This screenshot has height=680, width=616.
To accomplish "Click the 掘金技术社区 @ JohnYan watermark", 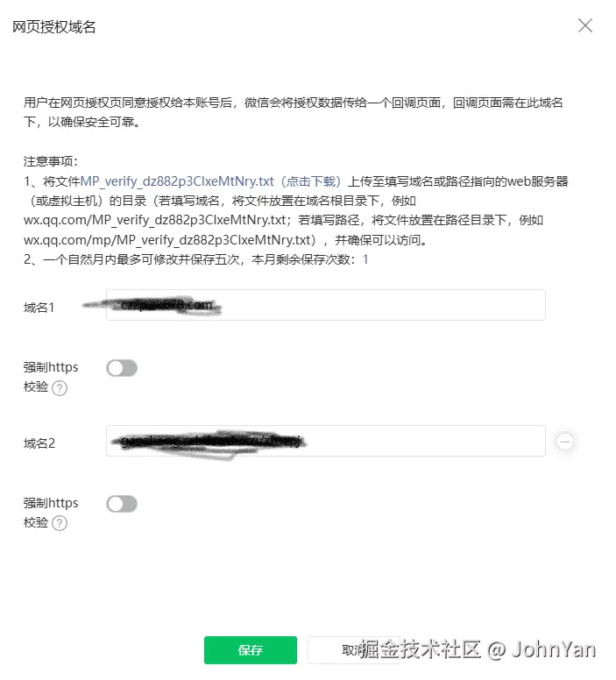I will (x=478, y=649).
